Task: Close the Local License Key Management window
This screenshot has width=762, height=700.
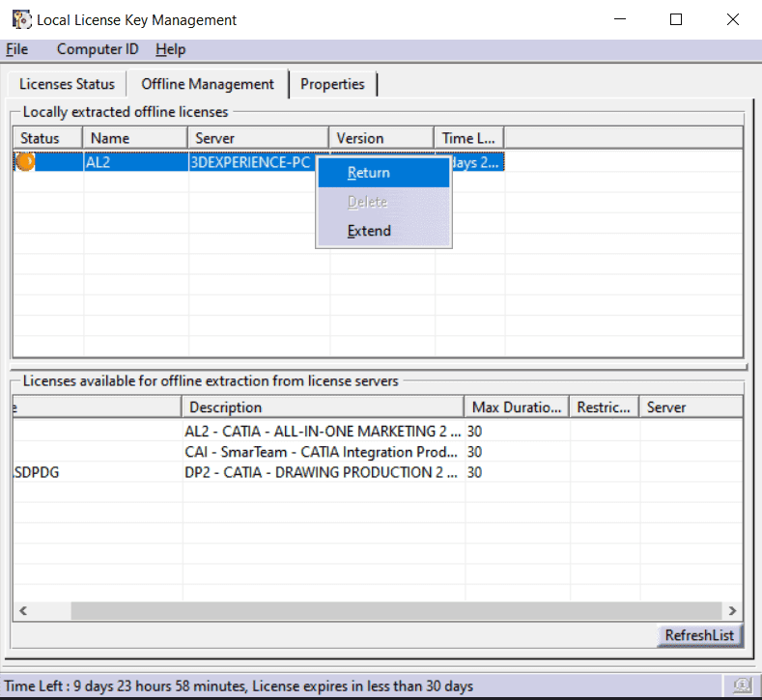Action: (733, 19)
